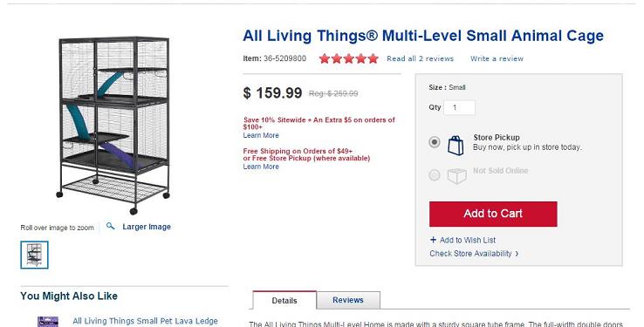Image resolution: width=644 pixels, height=327 pixels.
Task: Expand Check Store Availability chevron
Action: 517,254
